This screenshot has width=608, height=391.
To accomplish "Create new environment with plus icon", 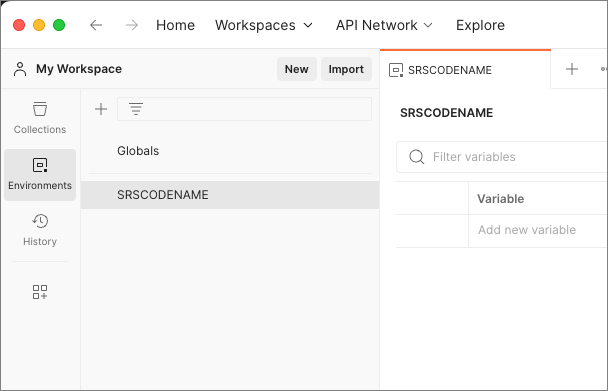I will tap(101, 109).
